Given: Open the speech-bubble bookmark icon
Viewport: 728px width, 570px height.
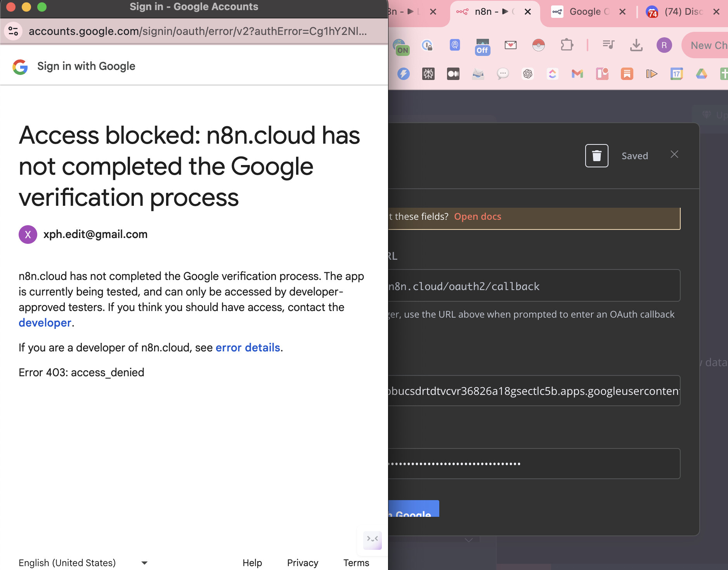Looking at the screenshot, I should tap(503, 74).
